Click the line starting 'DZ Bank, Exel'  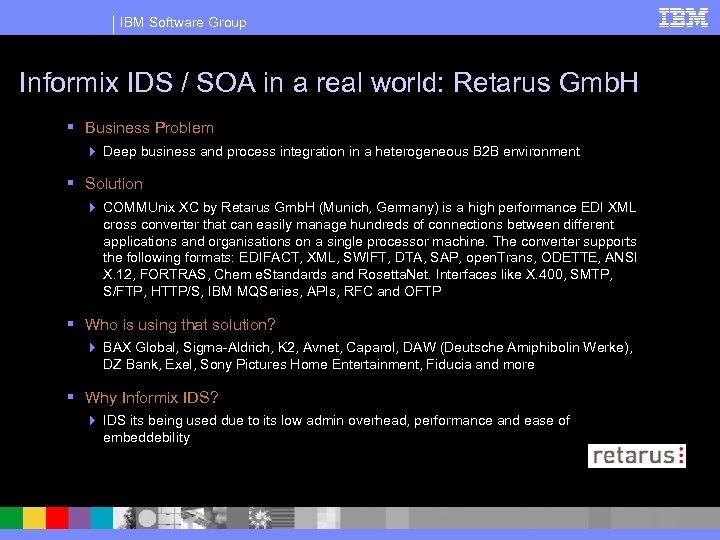pos(319,365)
